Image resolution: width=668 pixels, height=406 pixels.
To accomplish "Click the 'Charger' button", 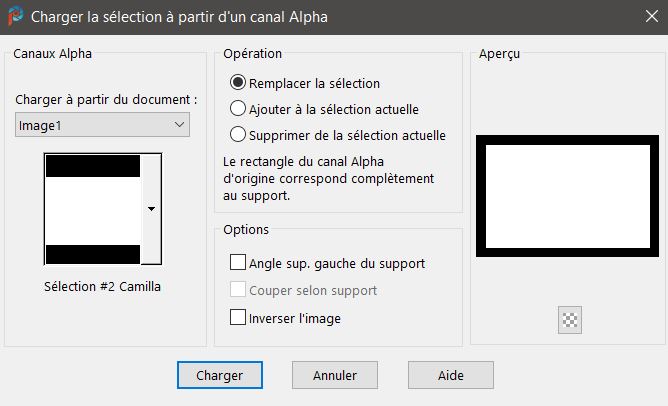I will tap(219, 375).
